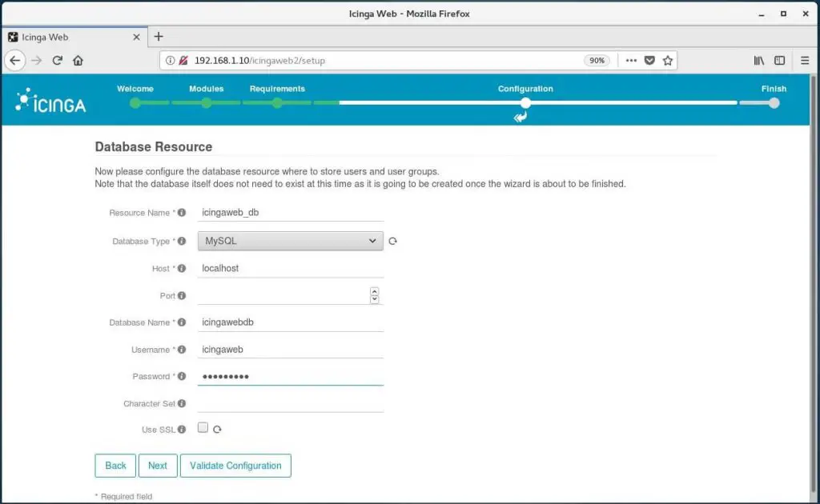The image size is (820, 504).
Task: Open Firefox hamburger menu
Action: tap(805, 61)
